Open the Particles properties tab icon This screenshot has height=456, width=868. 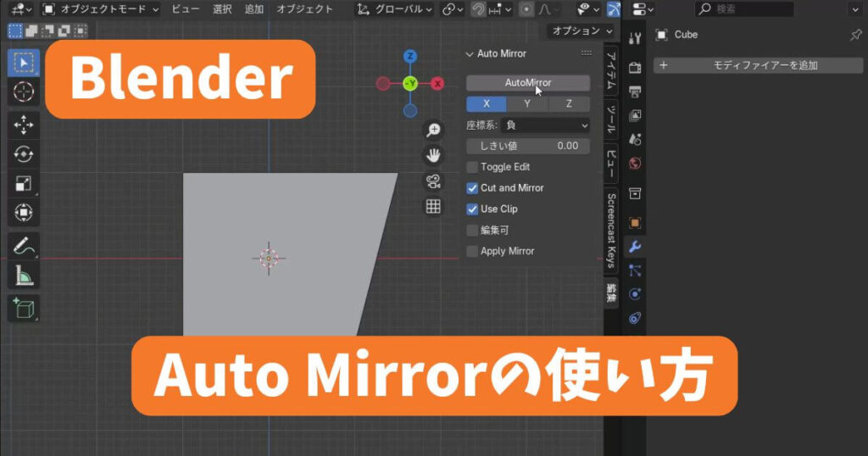[635, 270]
